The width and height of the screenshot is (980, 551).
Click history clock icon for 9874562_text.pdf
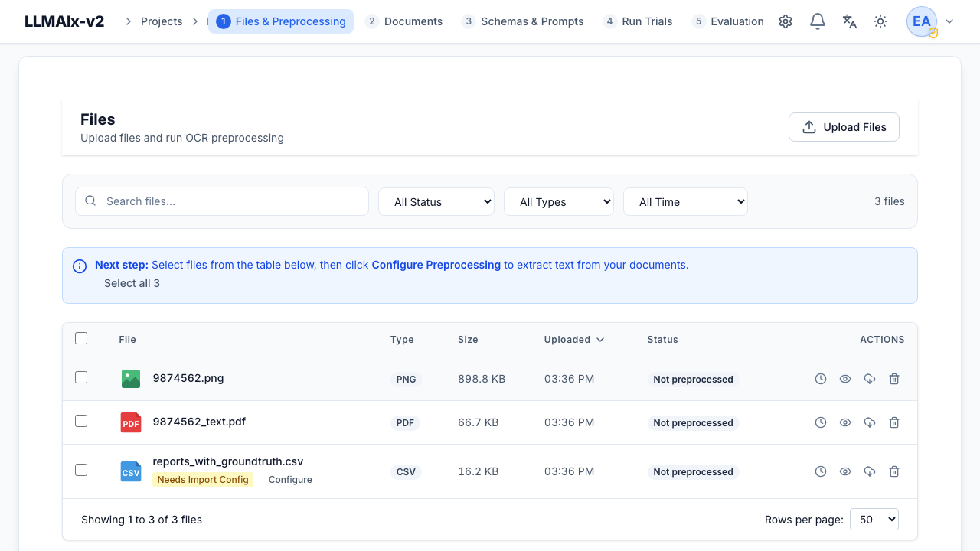(821, 422)
